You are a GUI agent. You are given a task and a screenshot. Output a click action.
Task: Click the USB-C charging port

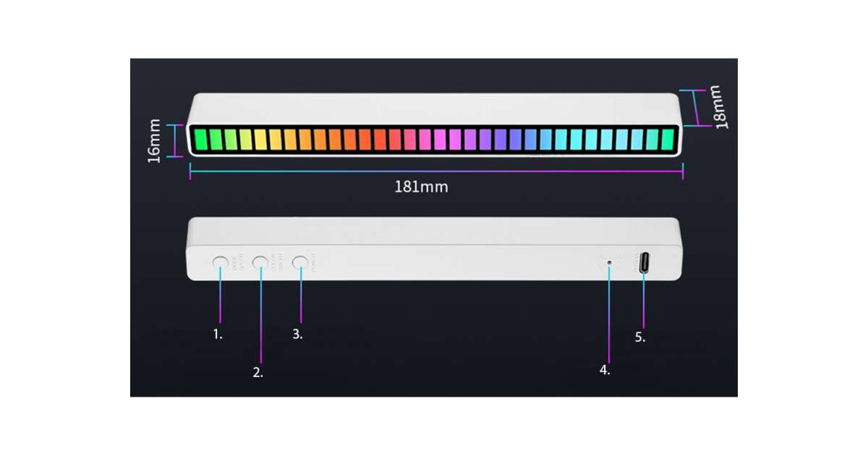[x=642, y=263]
